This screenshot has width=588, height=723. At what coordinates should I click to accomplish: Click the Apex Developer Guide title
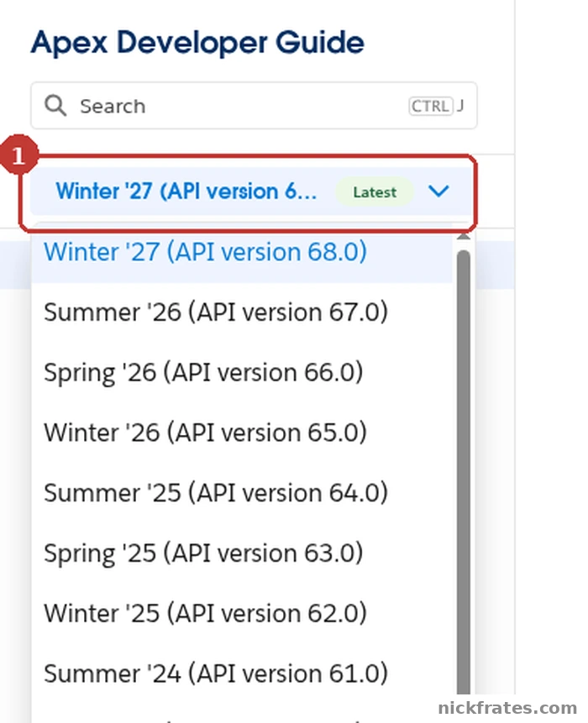pyautogui.click(x=197, y=43)
